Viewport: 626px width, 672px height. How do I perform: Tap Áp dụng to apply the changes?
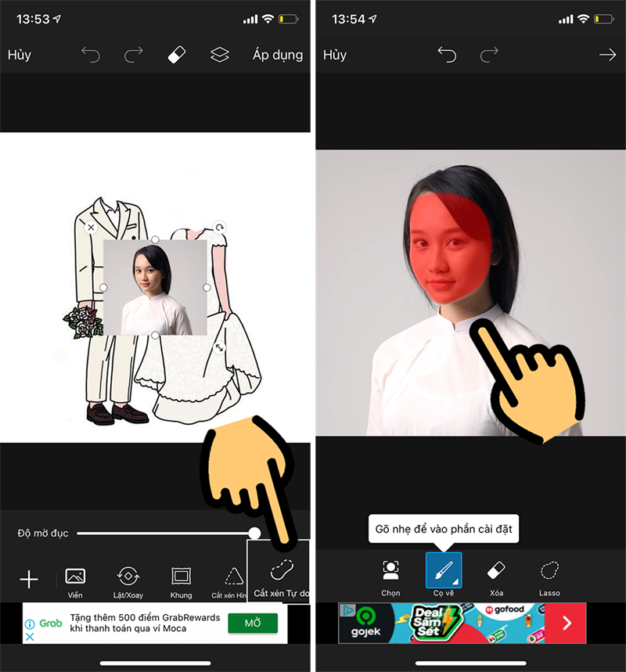[x=278, y=55]
